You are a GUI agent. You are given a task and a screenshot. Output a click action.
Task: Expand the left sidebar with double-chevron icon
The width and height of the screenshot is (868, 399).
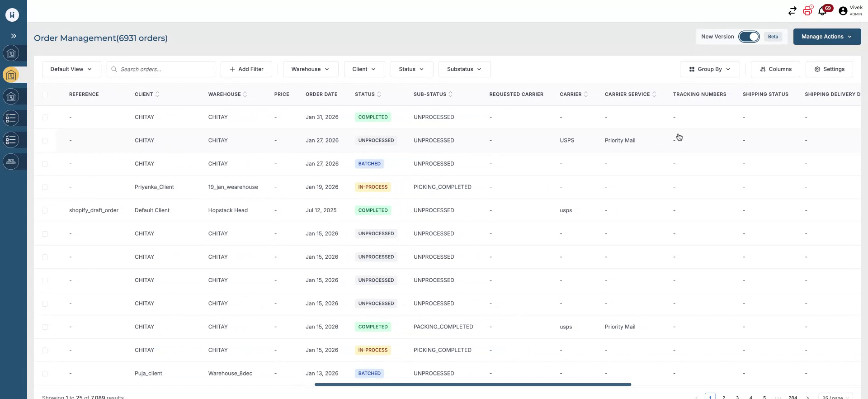[x=14, y=36]
